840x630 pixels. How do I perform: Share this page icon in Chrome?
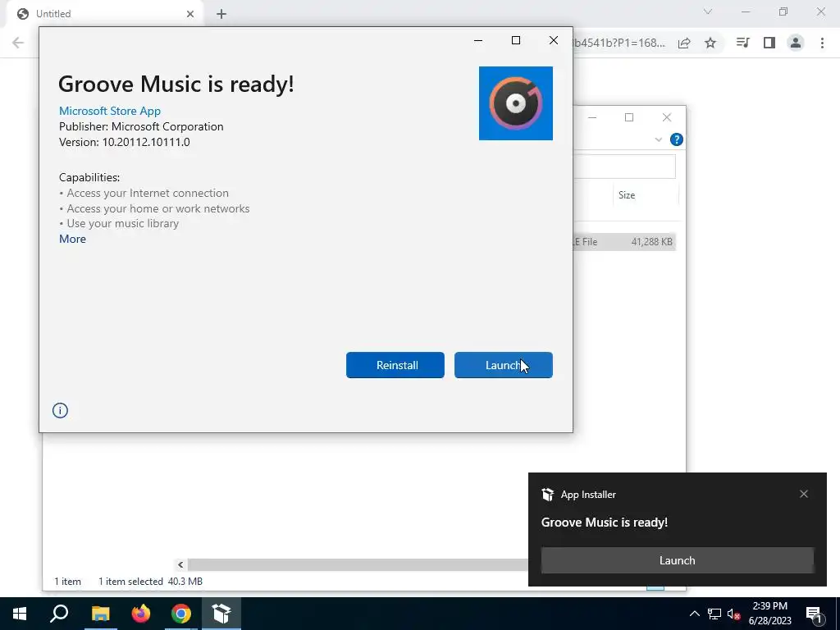684,43
